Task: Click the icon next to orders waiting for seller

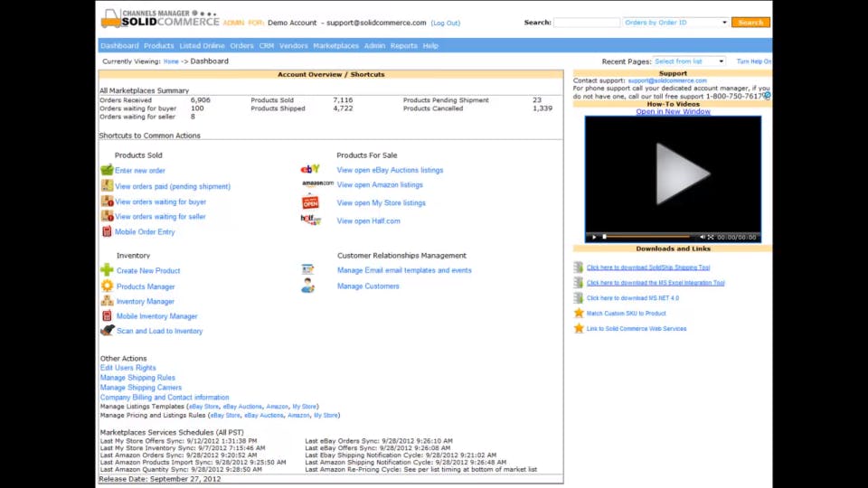Action: point(107,216)
